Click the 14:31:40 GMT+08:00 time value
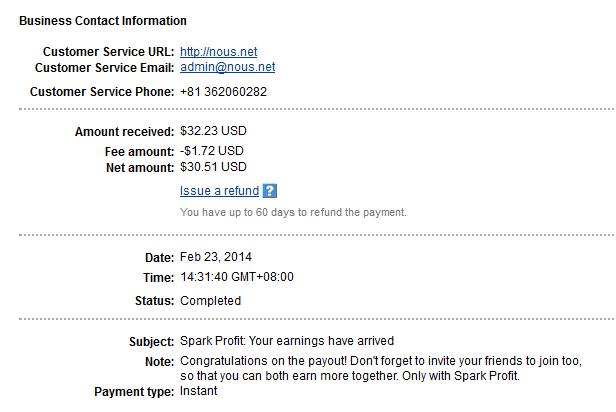This screenshot has width=616, height=412. point(237,277)
